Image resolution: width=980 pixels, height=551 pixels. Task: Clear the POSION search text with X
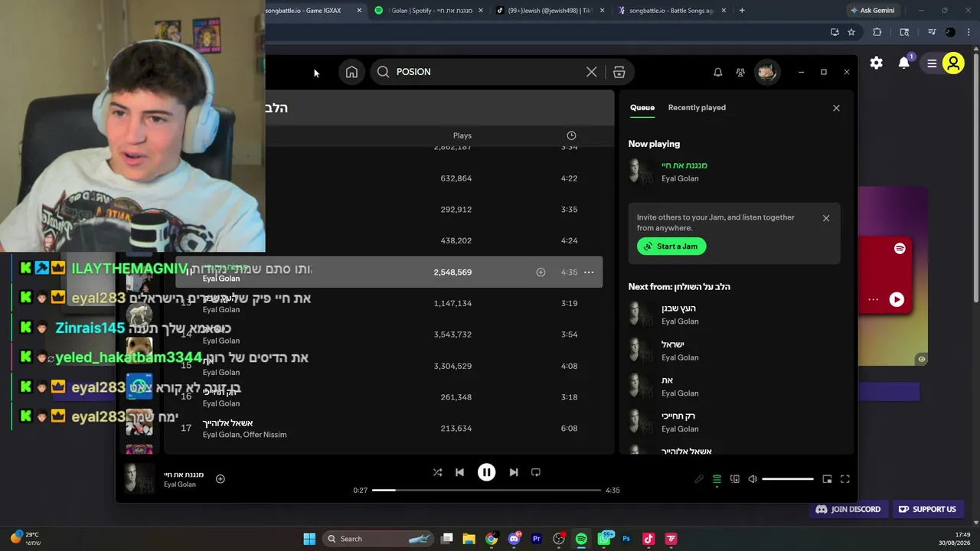point(591,72)
